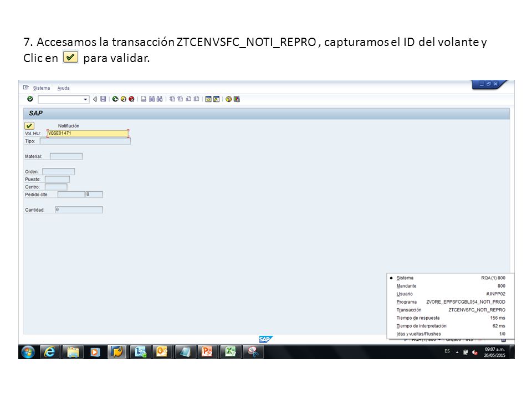Screen dimensions: 532x399
Task: Click the First Page icon
Action: click(x=172, y=99)
